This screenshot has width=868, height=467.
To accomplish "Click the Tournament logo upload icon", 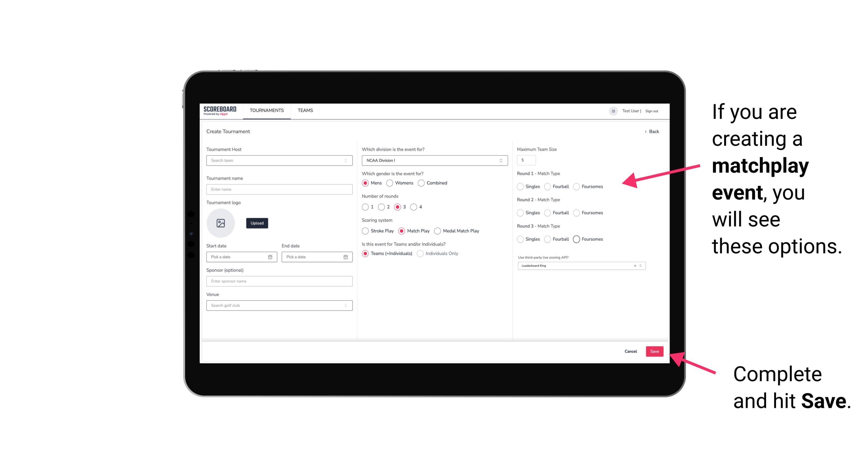I will click(221, 223).
